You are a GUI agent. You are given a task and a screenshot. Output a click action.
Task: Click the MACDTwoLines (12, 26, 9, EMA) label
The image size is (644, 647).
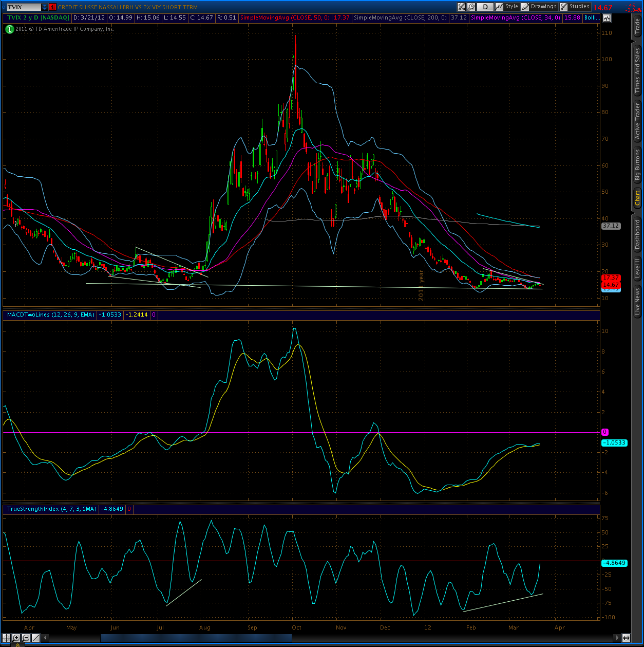pyautogui.click(x=50, y=315)
